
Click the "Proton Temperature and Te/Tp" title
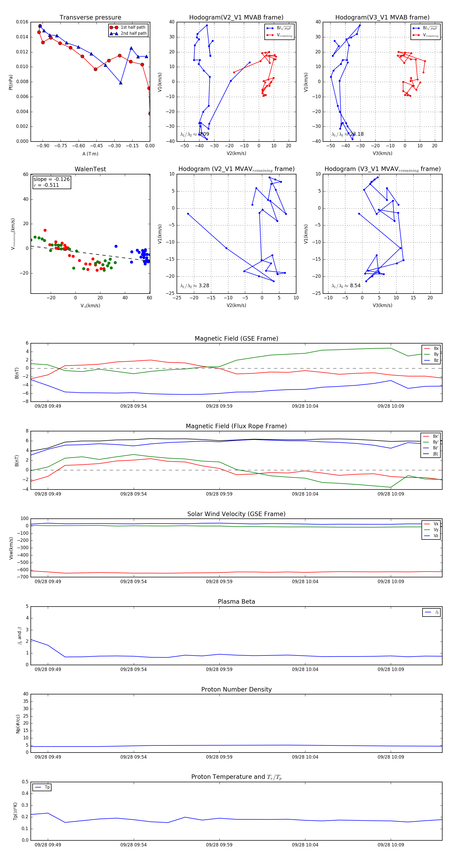tap(236, 777)
